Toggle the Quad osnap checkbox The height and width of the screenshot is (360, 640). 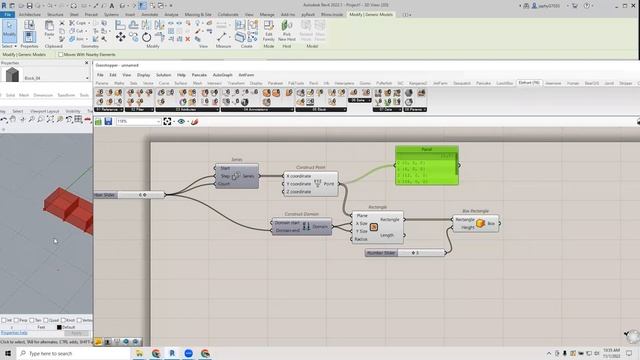pos(46,320)
